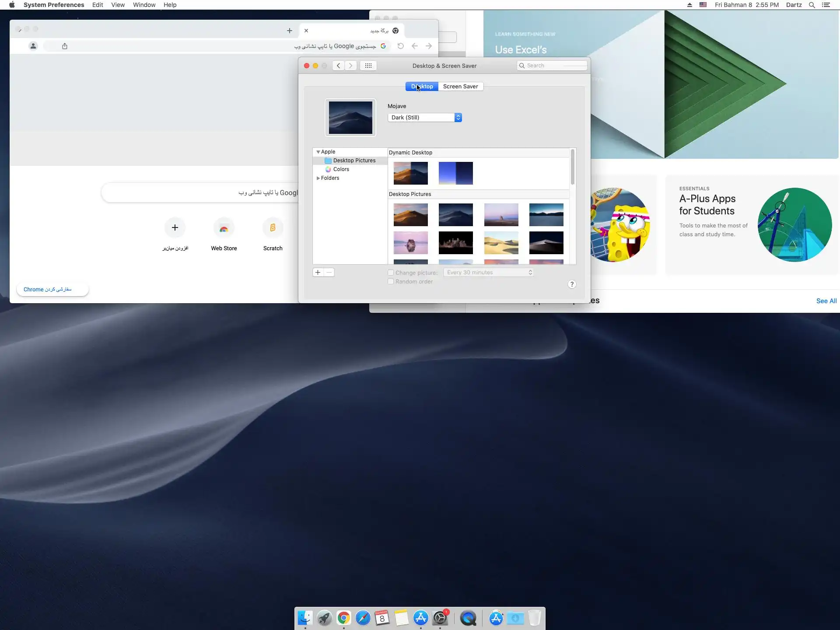840x630 pixels.
Task: Open Safari from the Dock
Action: click(363, 618)
